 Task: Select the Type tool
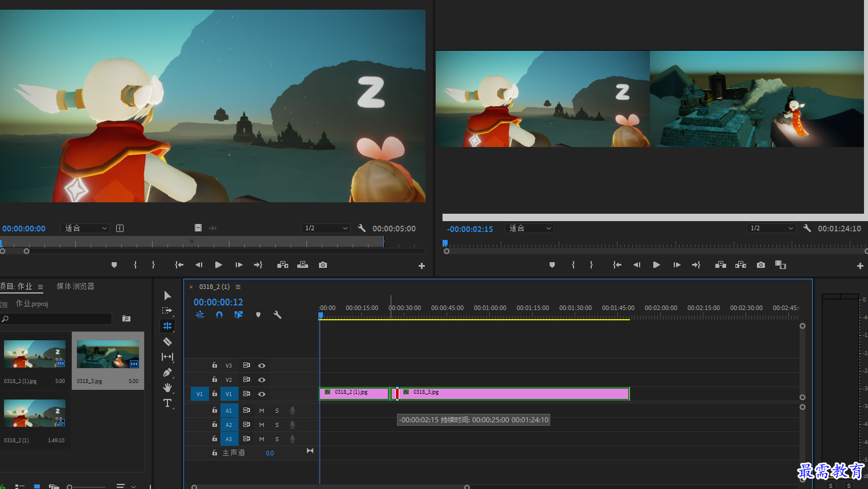[167, 403]
